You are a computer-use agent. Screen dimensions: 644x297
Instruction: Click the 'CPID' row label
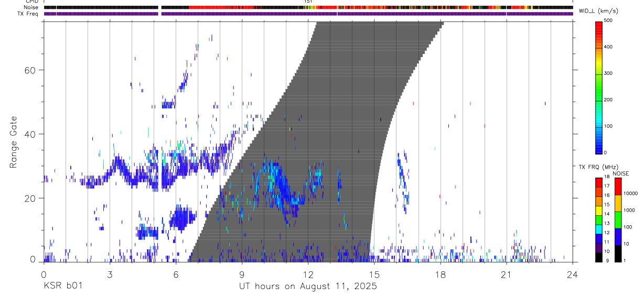31,2
